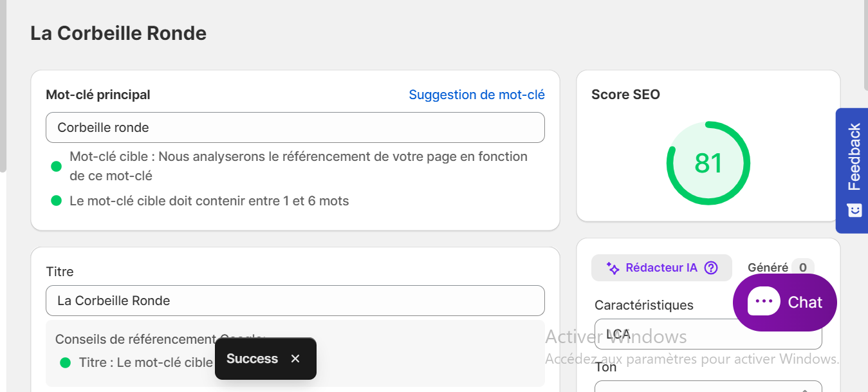
Task: Click the SEO score gauge showing 81
Action: click(708, 163)
